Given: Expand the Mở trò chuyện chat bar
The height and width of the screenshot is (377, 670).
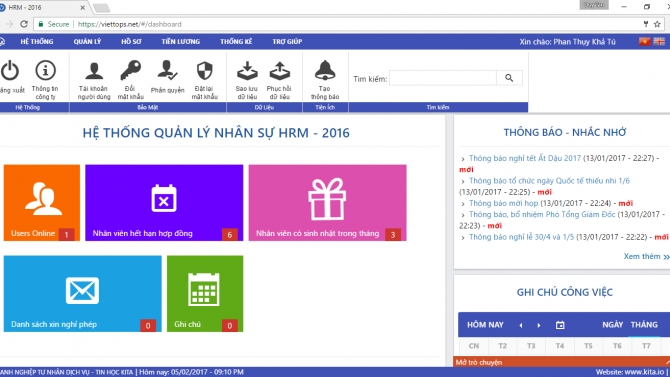Looking at the screenshot, I should coord(561,362).
